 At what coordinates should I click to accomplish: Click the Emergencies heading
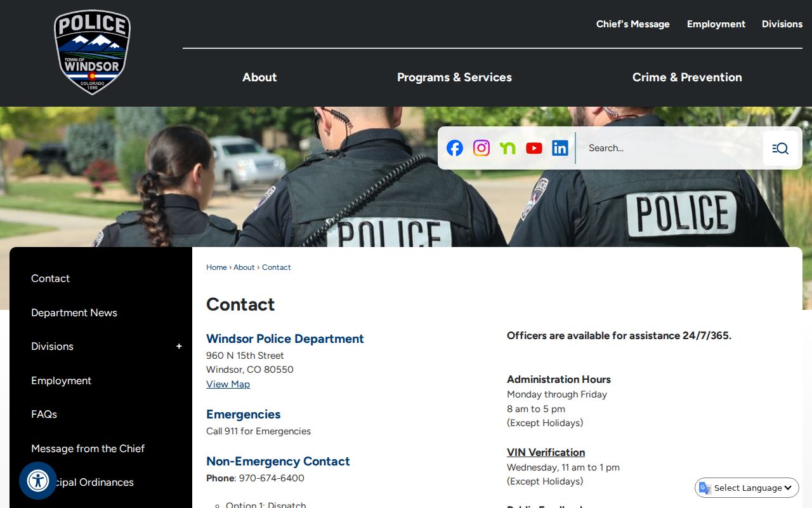(243, 414)
